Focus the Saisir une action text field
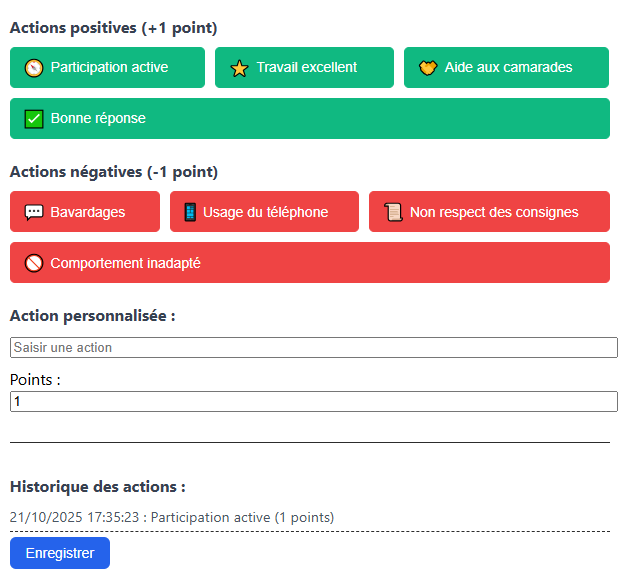Screen dimensions: 621x583 coord(313,348)
